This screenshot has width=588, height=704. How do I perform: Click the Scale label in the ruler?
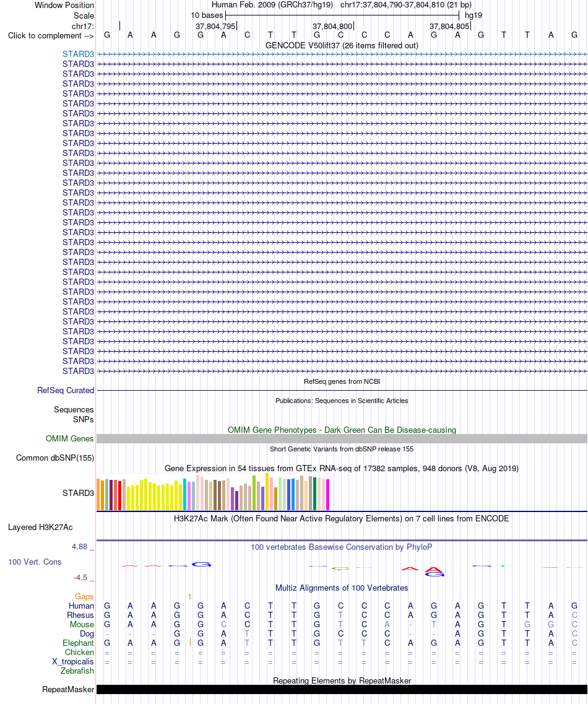pyautogui.click(x=84, y=15)
